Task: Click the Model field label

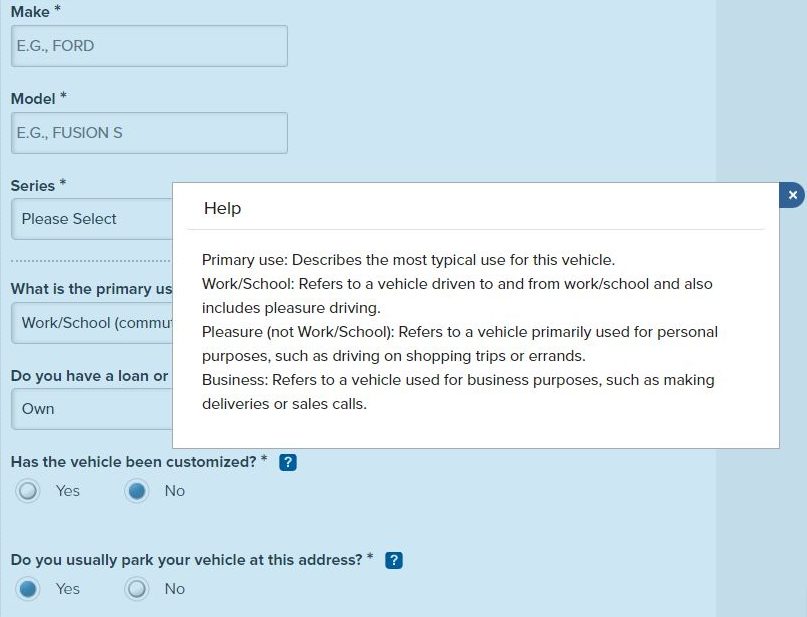Action: click(x=33, y=98)
